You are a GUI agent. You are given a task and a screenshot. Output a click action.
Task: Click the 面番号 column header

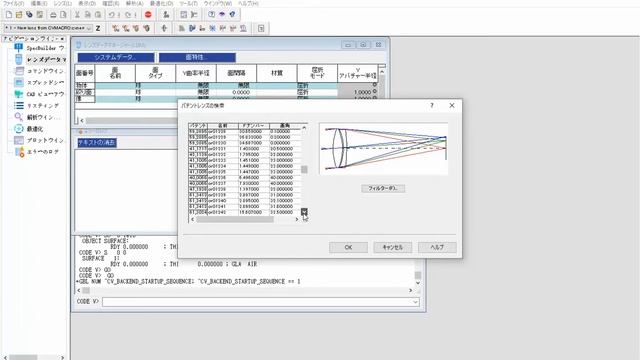point(85,73)
